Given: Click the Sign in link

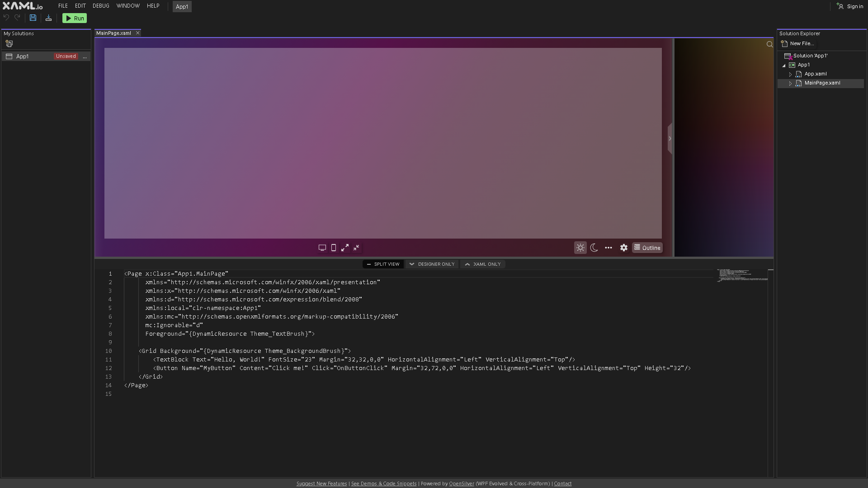Looking at the screenshot, I should pyautogui.click(x=850, y=6).
